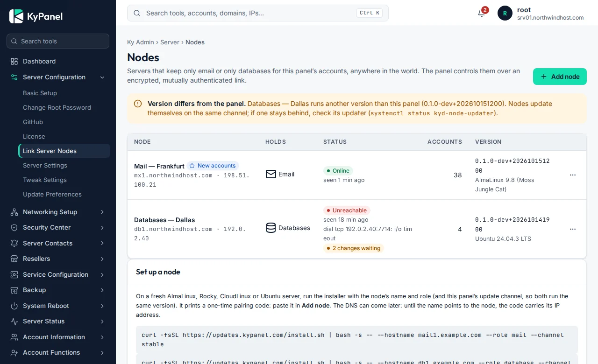
Task: Click the root user avatar
Action: (x=505, y=13)
